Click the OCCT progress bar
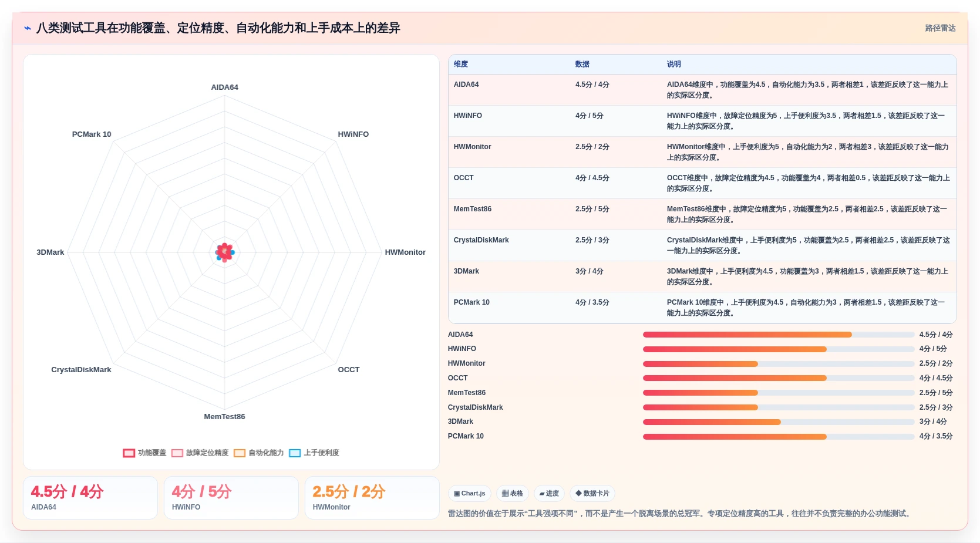The image size is (980, 543). point(779,378)
